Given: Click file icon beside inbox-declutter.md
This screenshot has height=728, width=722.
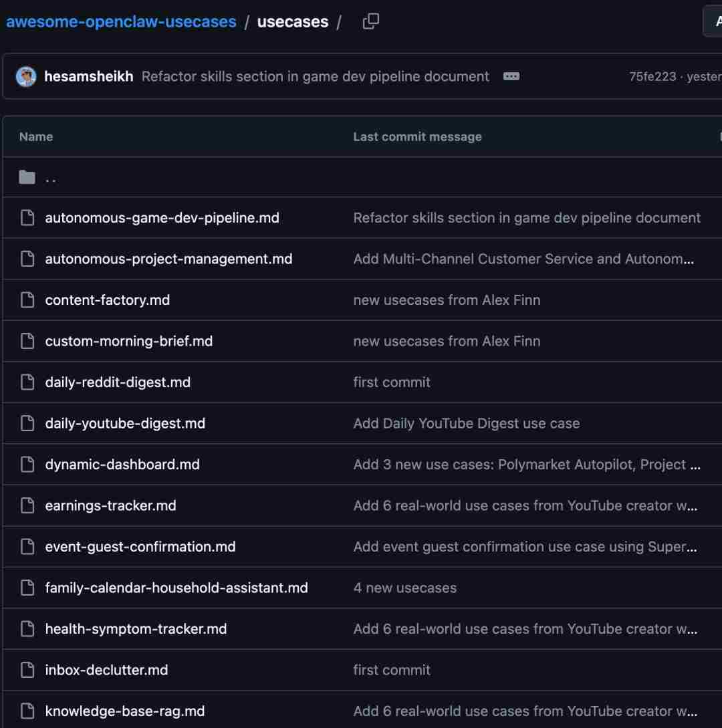Looking at the screenshot, I should (27, 670).
